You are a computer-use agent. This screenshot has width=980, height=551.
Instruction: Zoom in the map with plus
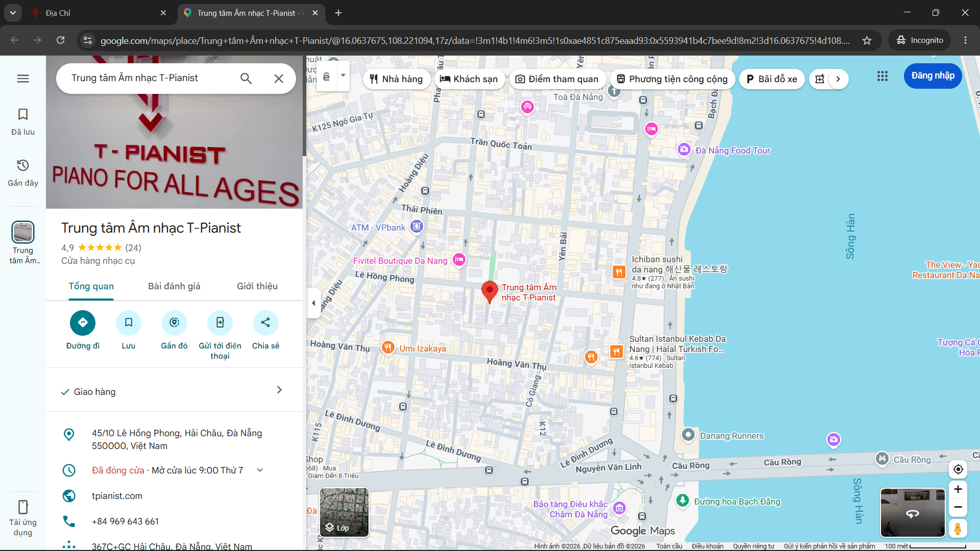[958, 489]
